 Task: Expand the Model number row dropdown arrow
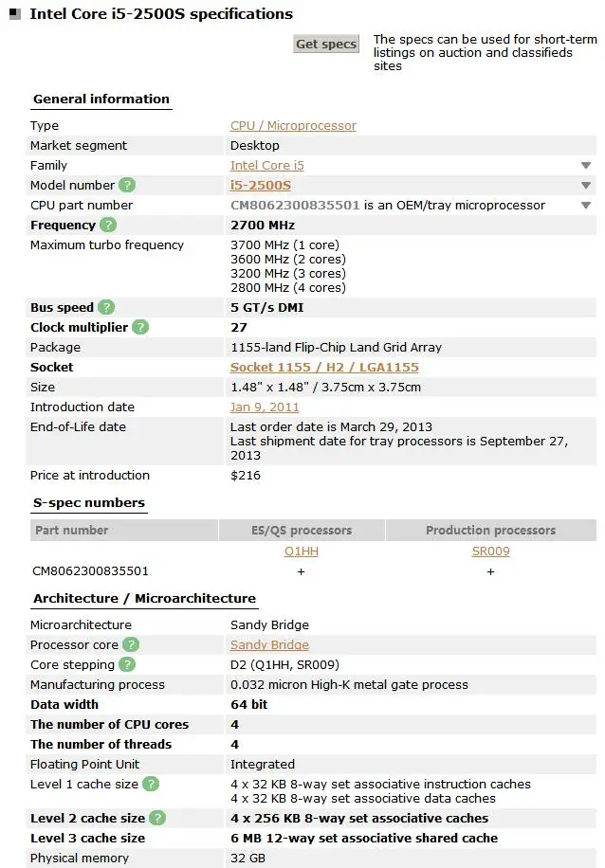coord(586,186)
